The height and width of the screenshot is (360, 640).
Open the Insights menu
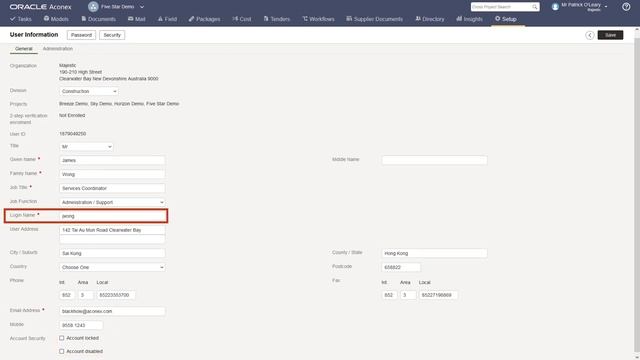point(469,19)
